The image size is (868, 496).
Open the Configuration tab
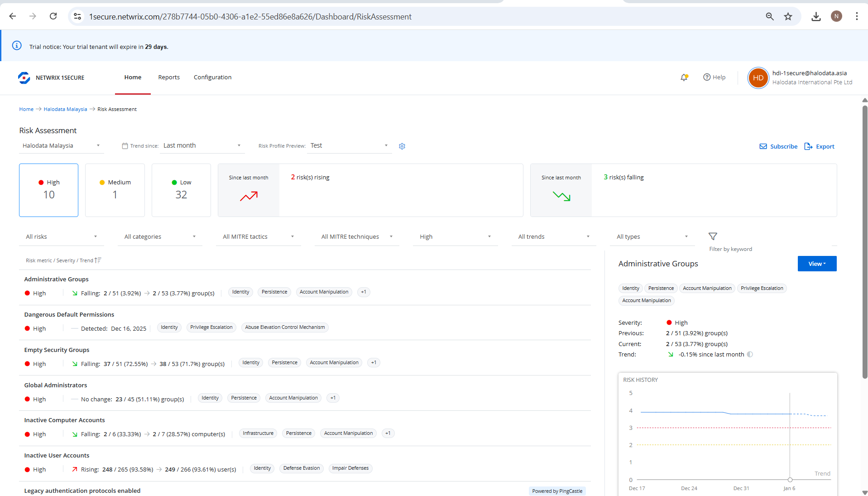[x=212, y=77]
